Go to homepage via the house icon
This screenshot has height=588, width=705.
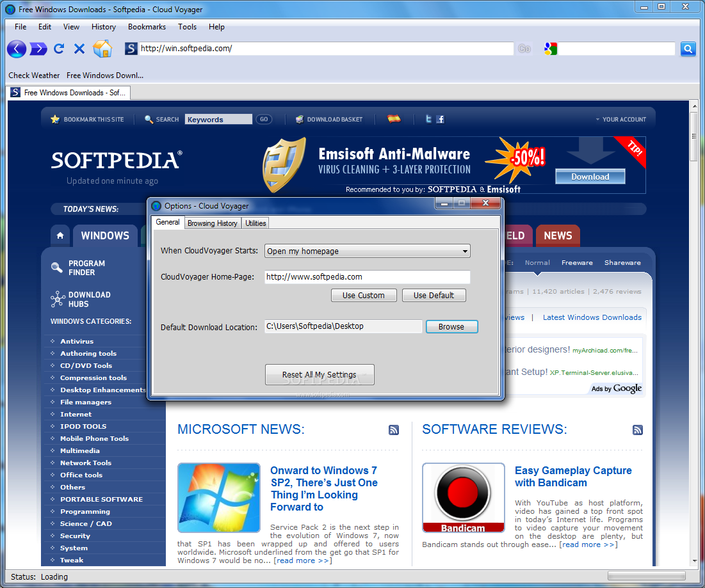coord(102,49)
